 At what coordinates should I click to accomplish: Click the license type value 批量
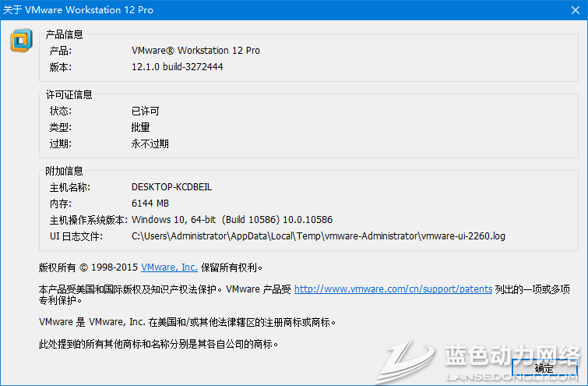(141, 127)
